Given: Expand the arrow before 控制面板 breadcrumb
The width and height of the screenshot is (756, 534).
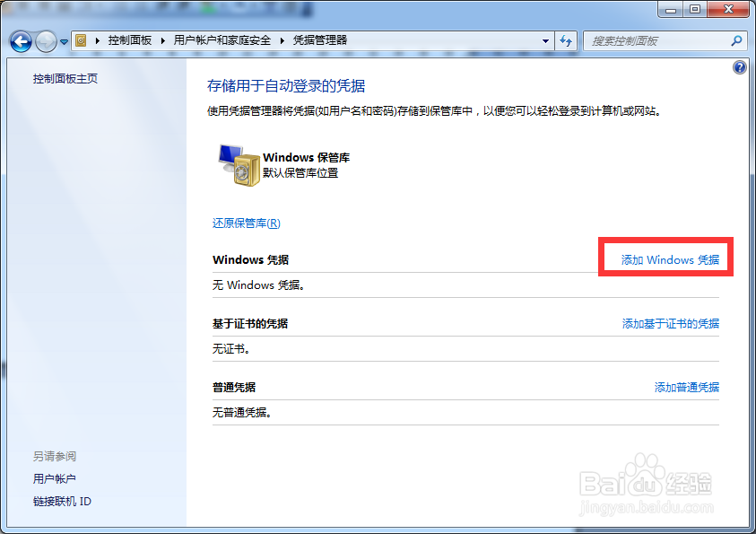Looking at the screenshot, I should tap(98, 40).
